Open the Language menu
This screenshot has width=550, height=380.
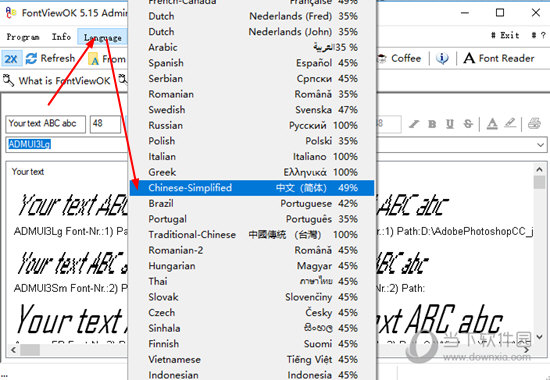(102, 37)
